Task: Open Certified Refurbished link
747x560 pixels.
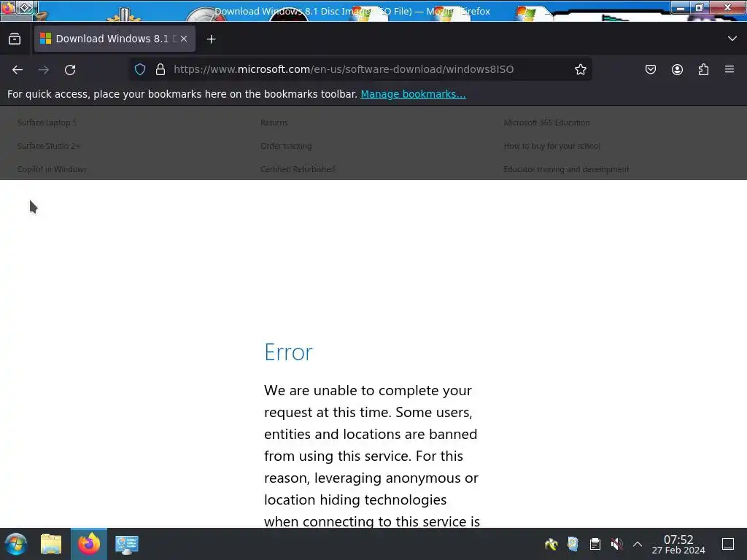Action: (298, 169)
